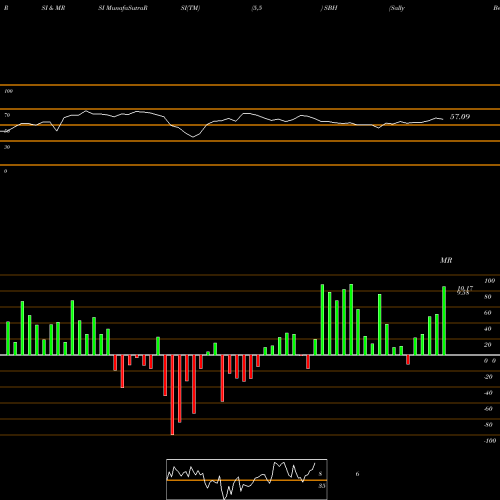Click the 33 label inside the mini chart
The image size is (500, 500).
[x=322, y=486]
